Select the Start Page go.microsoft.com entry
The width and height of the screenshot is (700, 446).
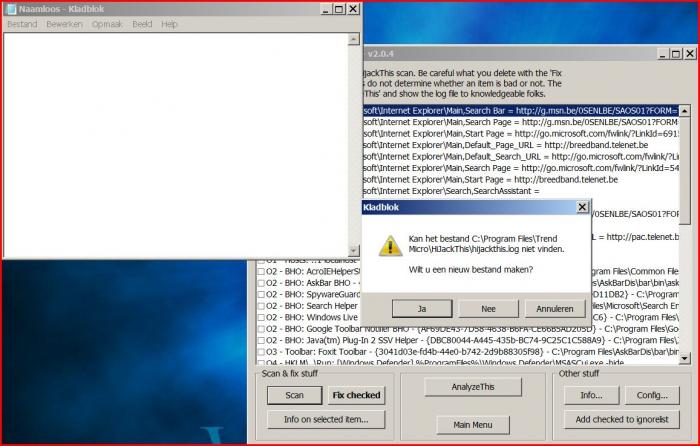[x=521, y=133]
